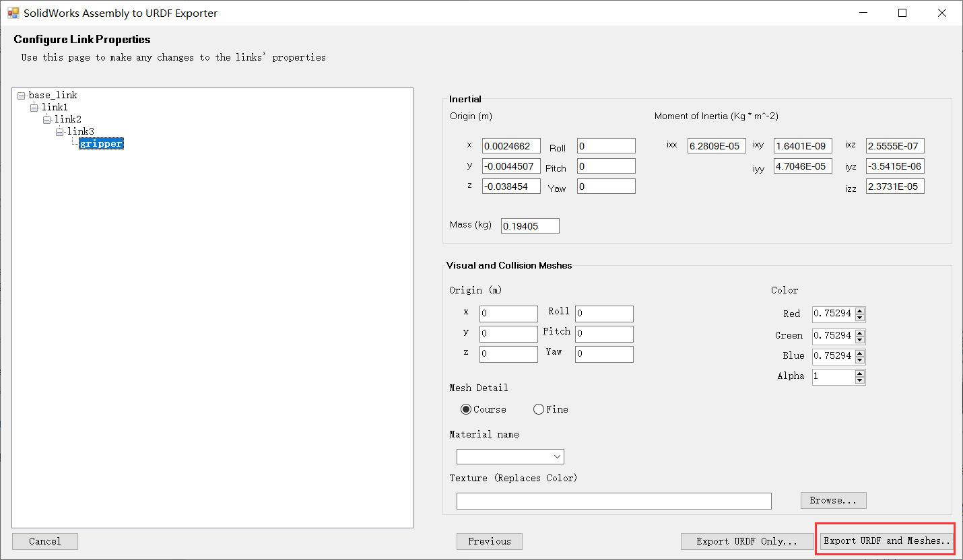Select base_link in the tree view
The height and width of the screenshot is (560, 963).
coord(54,95)
